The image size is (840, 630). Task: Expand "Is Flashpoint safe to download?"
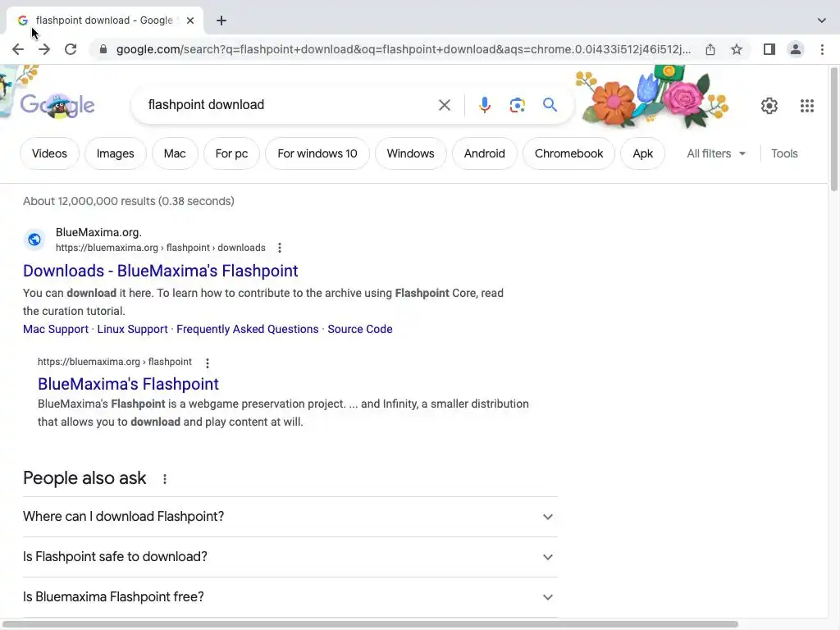pos(290,557)
